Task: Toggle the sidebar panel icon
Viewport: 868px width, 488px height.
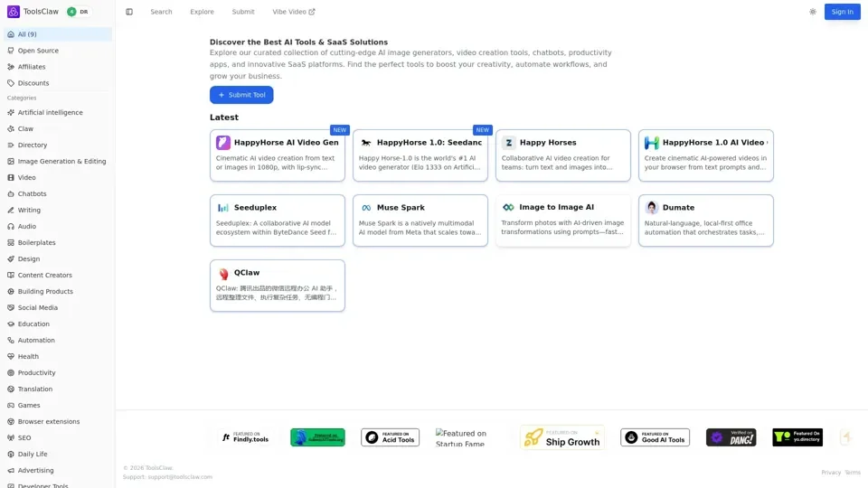Action: 129,12
